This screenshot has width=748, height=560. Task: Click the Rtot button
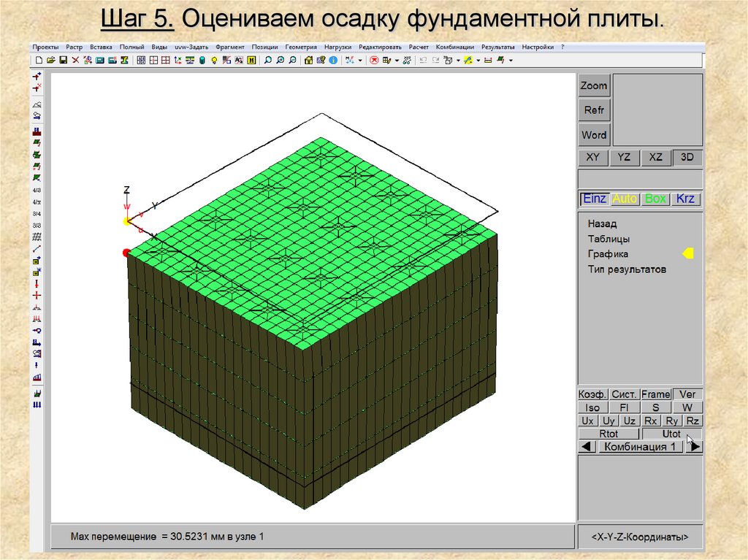[608, 434]
